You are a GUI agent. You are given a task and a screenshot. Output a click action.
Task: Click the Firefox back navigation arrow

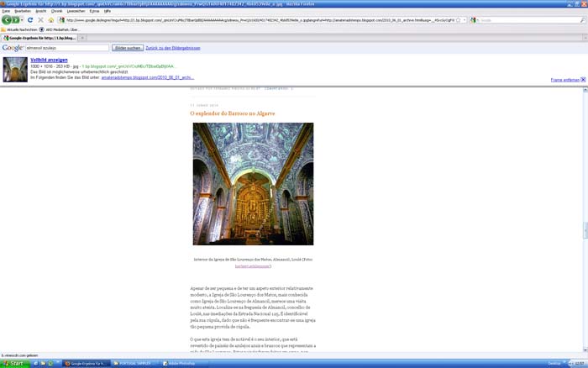click(8, 19)
